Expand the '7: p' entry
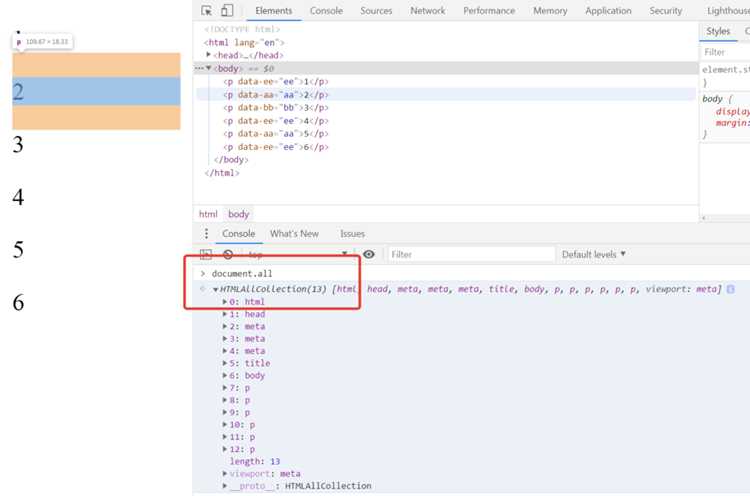The image size is (750, 496). click(x=224, y=388)
